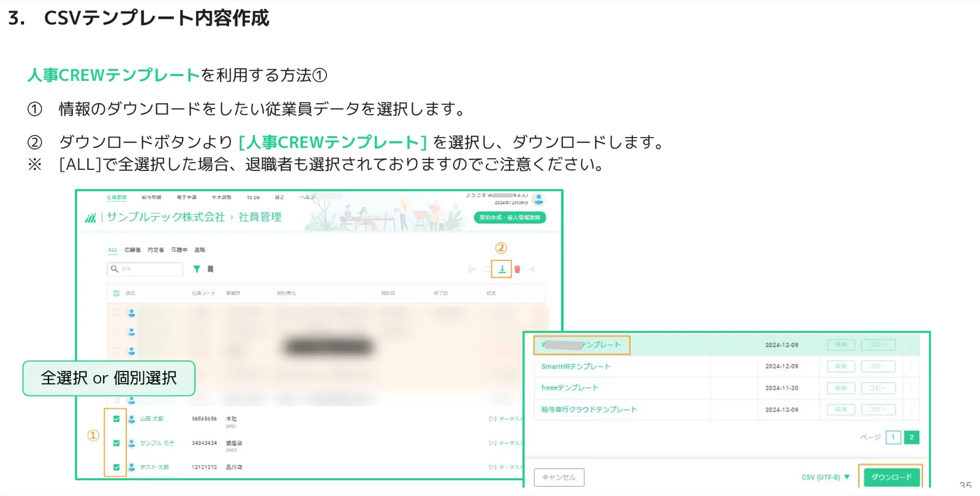Select the 応募者 filter tab
This screenshot has width=980, height=496.
click(132, 250)
